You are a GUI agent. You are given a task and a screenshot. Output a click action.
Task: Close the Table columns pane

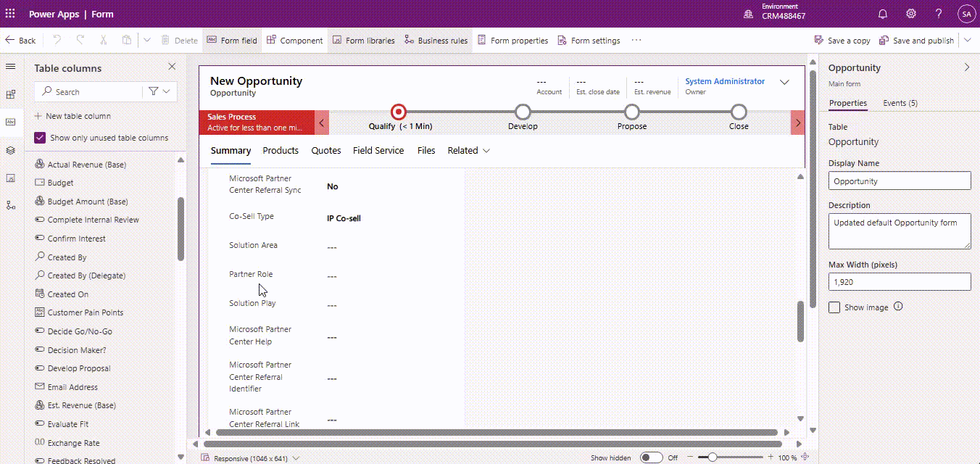[172, 67]
